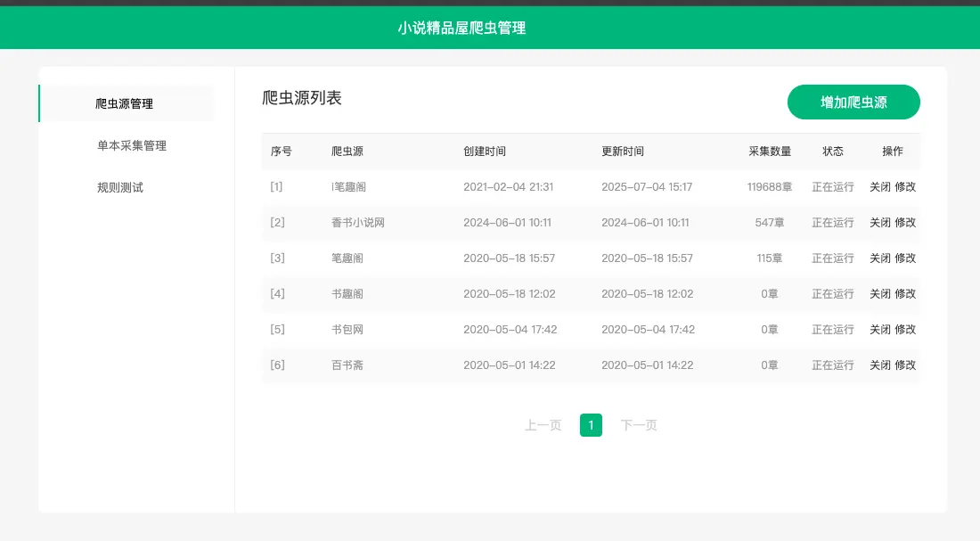Image resolution: width=980 pixels, height=541 pixels.
Task: Click the 2024-06-01 10:11 creation time
Action: 508,223
